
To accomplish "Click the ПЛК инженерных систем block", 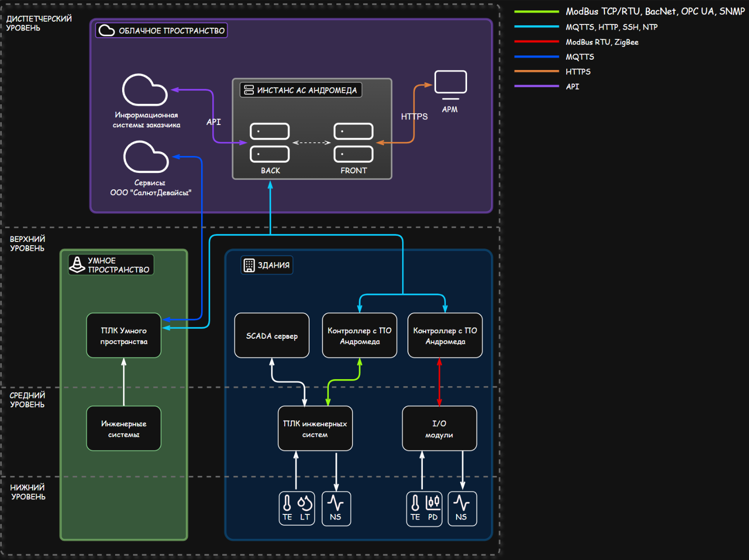I will tap(315, 428).
